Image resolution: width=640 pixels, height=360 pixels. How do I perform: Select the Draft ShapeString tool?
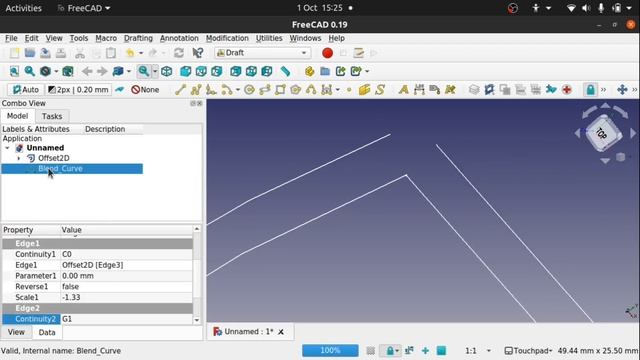(380, 90)
